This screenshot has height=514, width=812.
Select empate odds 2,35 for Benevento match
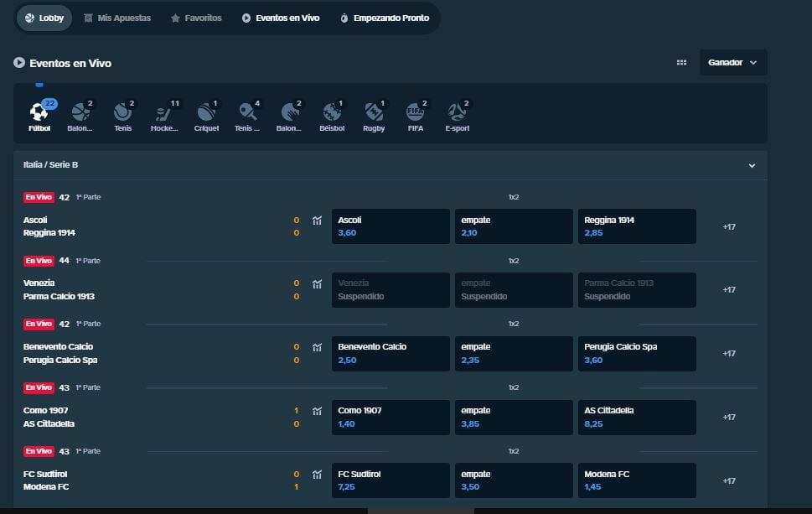click(511, 354)
